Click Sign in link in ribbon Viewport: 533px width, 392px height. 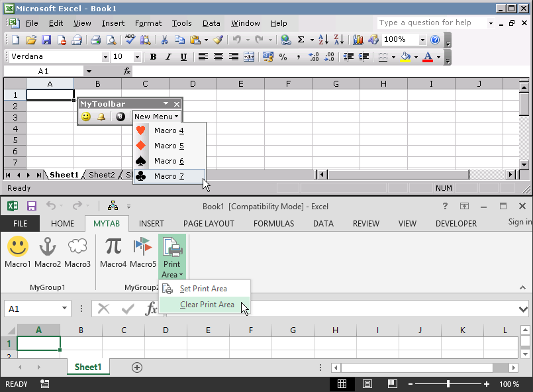[x=520, y=222]
